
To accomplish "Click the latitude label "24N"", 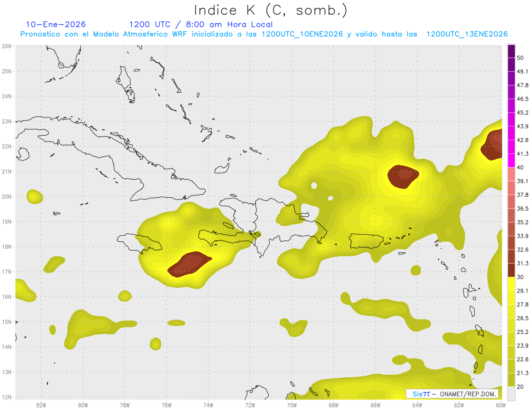I will [6, 96].
